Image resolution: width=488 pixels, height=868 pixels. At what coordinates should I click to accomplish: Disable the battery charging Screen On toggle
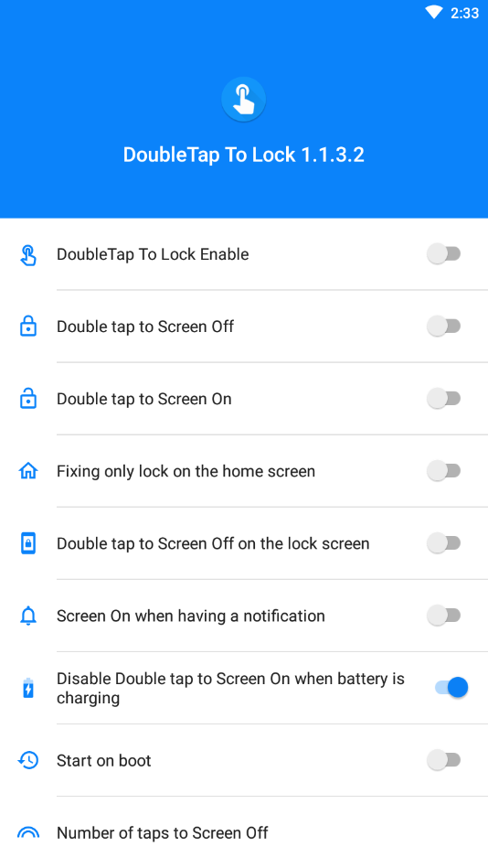click(x=451, y=688)
